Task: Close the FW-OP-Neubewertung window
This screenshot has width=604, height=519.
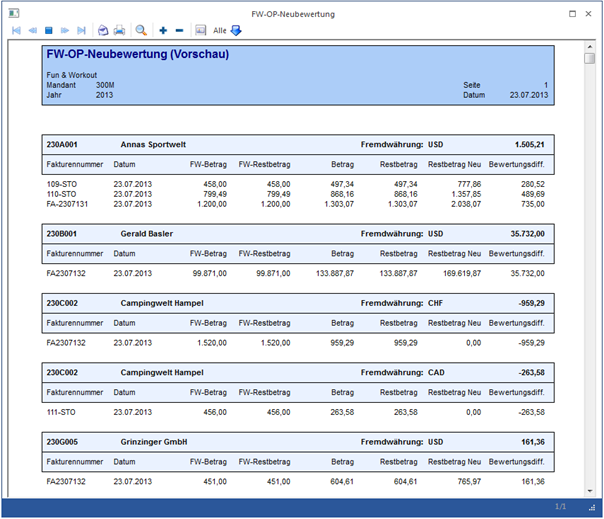Action: click(590, 14)
